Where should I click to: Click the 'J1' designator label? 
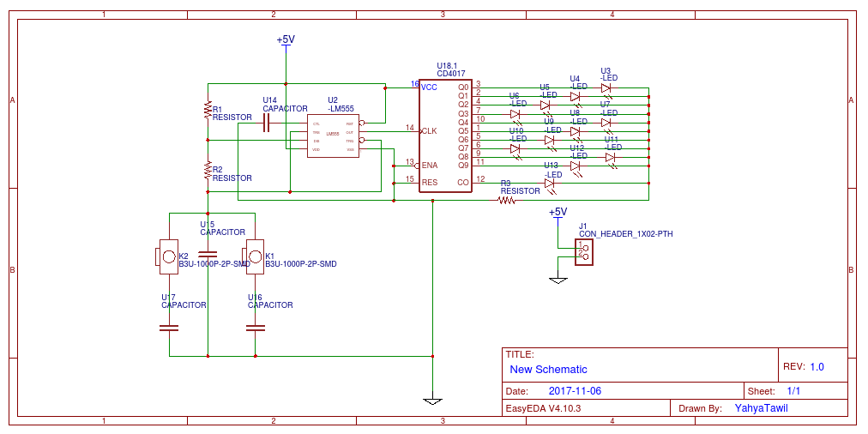click(x=582, y=226)
